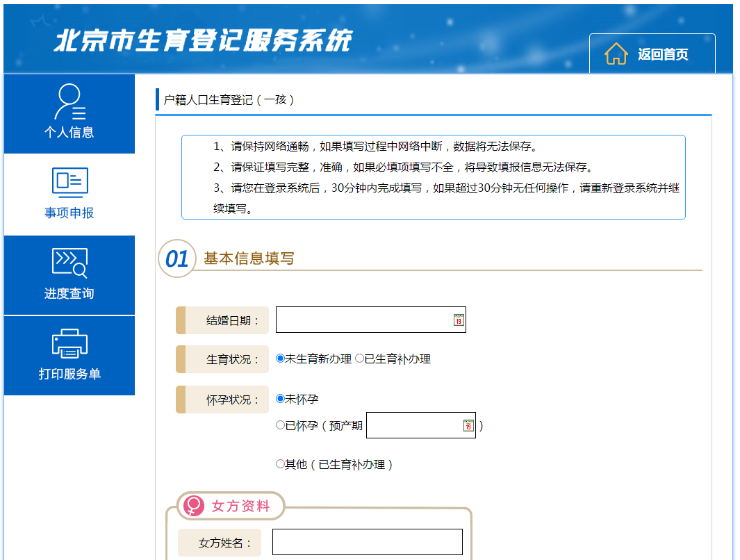
Task: Select 未生育新办理 for 生育状况
Action: point(280,359)
